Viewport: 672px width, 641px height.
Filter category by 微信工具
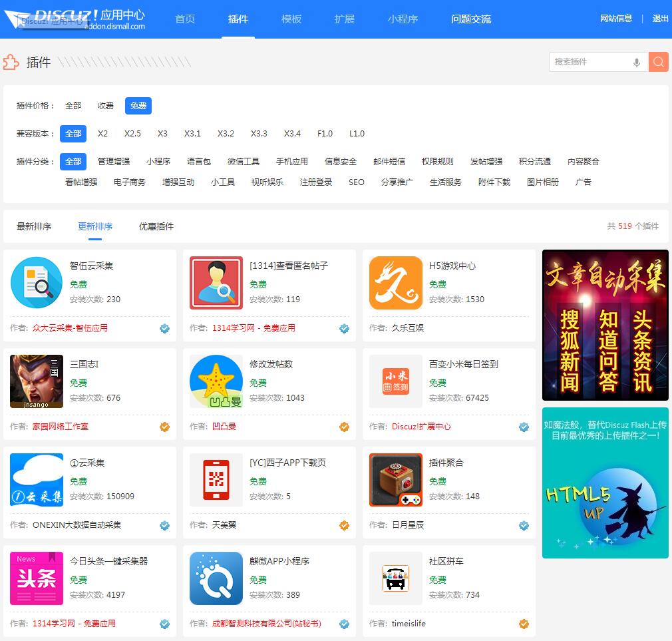[x=244, y=162]
